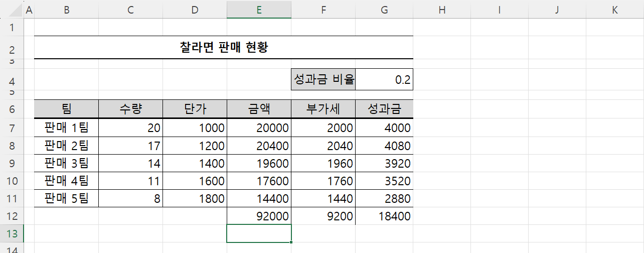Select bonus cell 3920
The image size is (644, 253).
[384, 163]
